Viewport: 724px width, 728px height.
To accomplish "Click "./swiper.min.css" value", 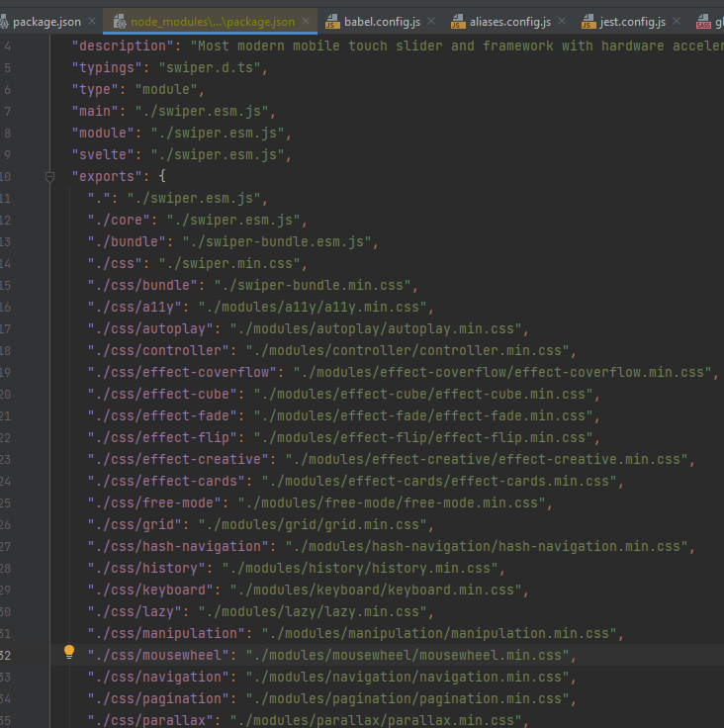I will click(x=228, y=264).
